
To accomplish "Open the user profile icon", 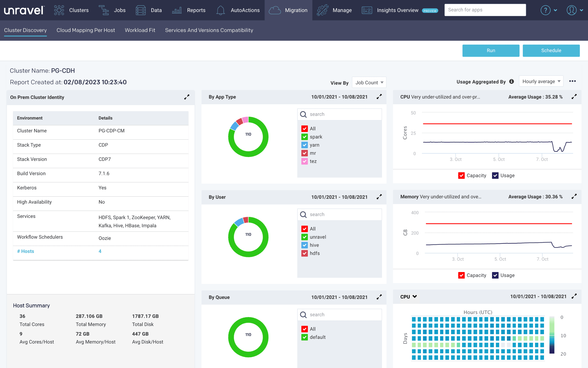I will tap(571, 10).
